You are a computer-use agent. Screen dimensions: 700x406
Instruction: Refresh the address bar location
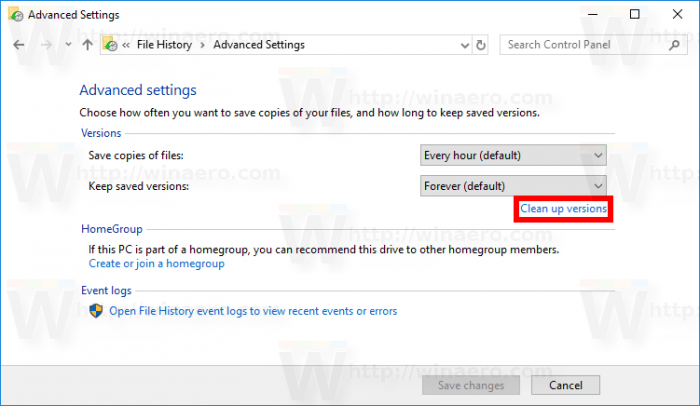tap(481, 45)
